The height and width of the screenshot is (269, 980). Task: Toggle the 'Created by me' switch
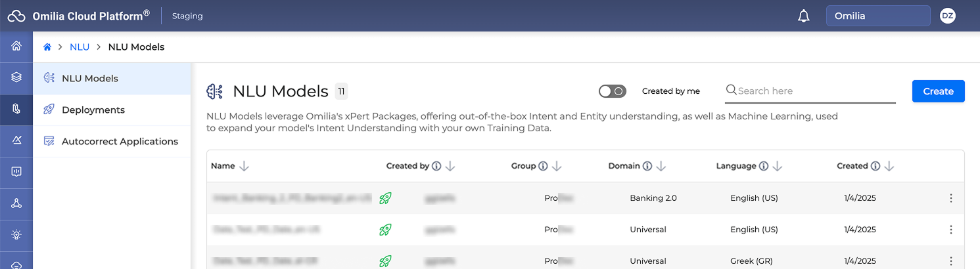pyautogui.click(x=612, y=91)
